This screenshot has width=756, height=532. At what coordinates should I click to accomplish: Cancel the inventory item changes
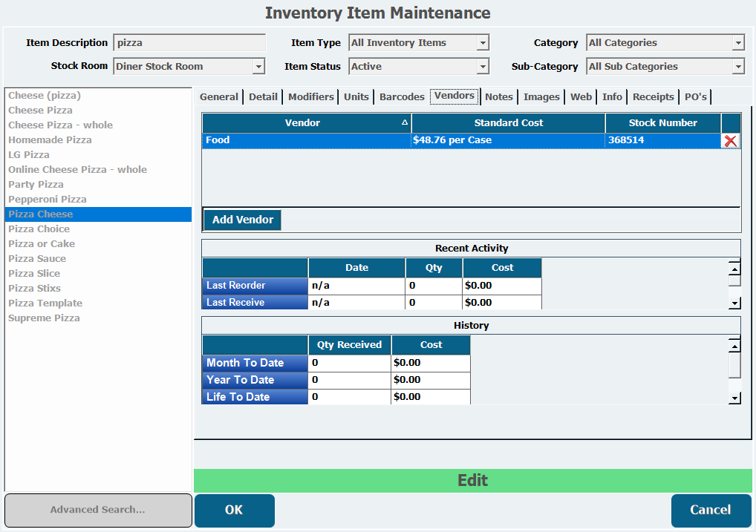[711, 510]
